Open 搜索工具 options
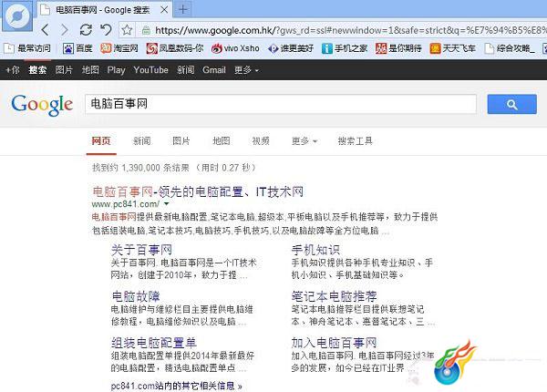This screenshot has height=392, width=547. click(356, 141)
